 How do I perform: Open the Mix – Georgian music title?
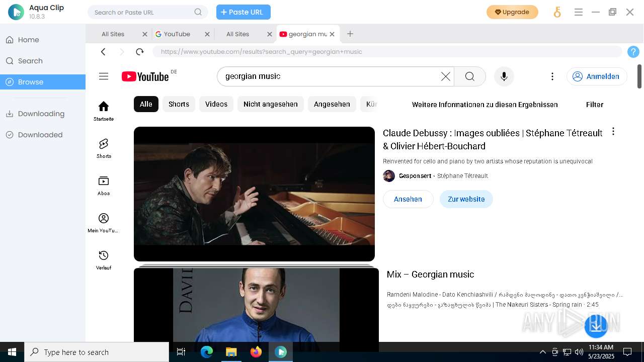(431, 275)
